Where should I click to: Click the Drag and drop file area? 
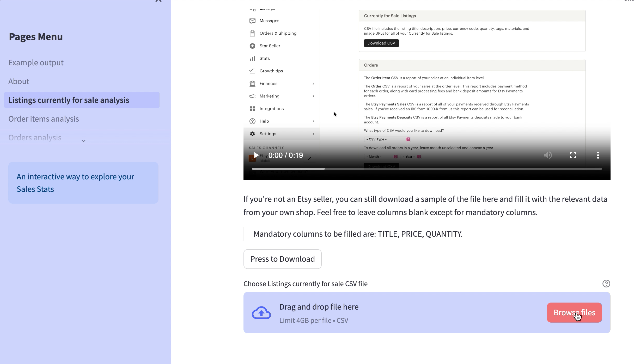[x=427, y=312]
